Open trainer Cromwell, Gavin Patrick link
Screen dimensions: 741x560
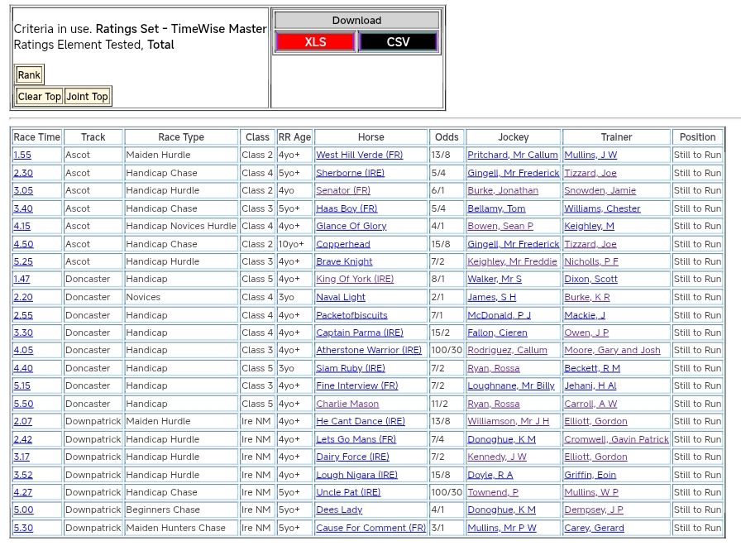pyautogui.click(x=616, y=440)
